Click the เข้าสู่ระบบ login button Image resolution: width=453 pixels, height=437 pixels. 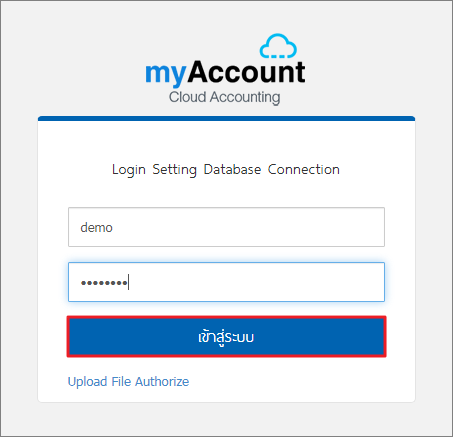tap(226, 337)
